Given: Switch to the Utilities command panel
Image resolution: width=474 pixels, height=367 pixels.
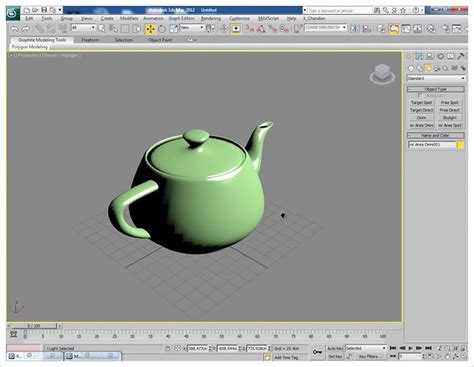Looking at the screenshot, I should click(x=461, y=56).
